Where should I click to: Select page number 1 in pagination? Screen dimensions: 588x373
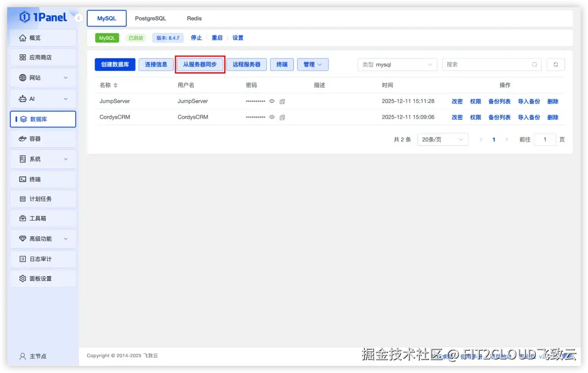pos(494,139)
